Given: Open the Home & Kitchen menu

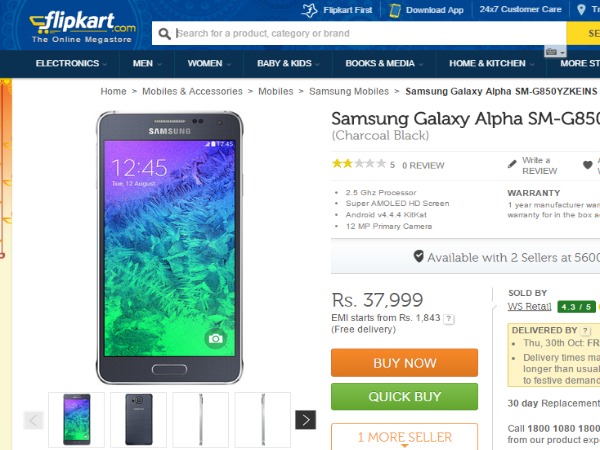Looking at the screenshot, I should pyautogui.click(x=491, y=64).
